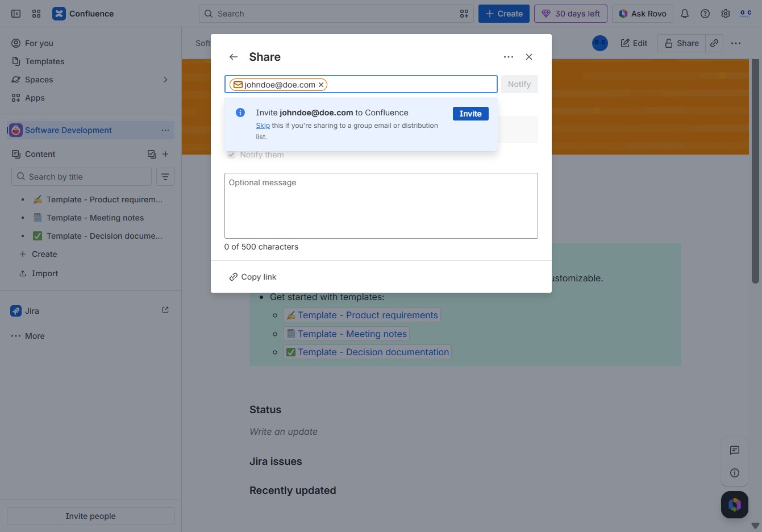Open Apps in sidebar
Image resolution: width=762 pixels, height=532 pixels.
point(91,98)
